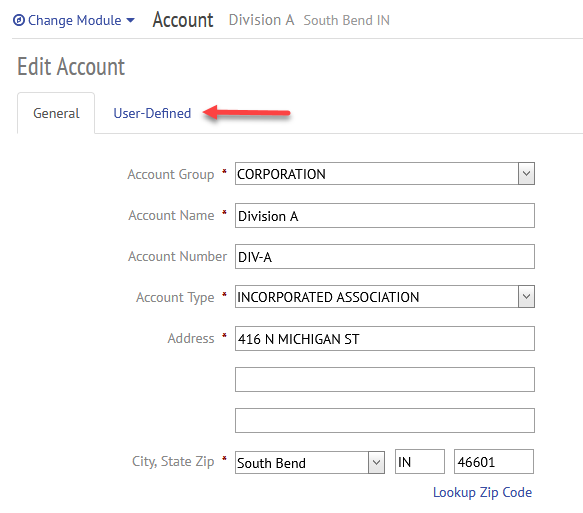The width and height of the screenshot is (583, 513).
Task: Open the Account Type dropdown arrow
Action: [x=526, y=297]
